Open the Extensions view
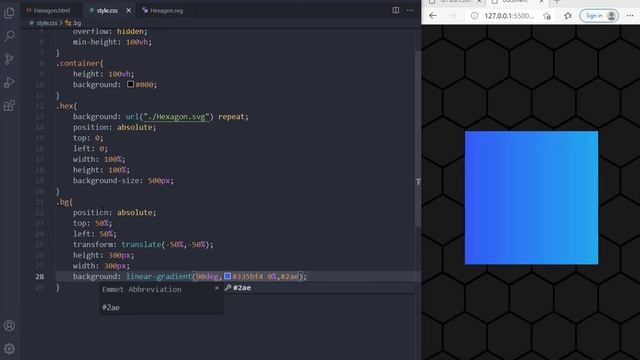The image size is (640, 360). [x=9, y=106]
